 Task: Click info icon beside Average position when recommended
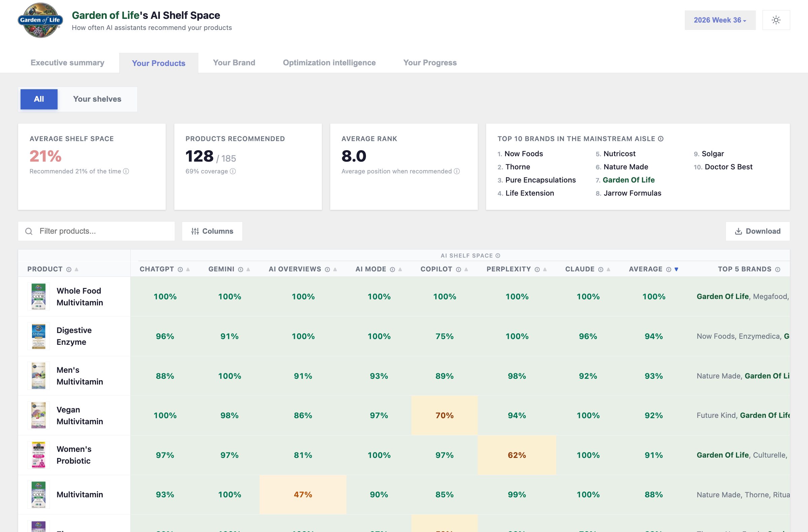tap(457, 171)
